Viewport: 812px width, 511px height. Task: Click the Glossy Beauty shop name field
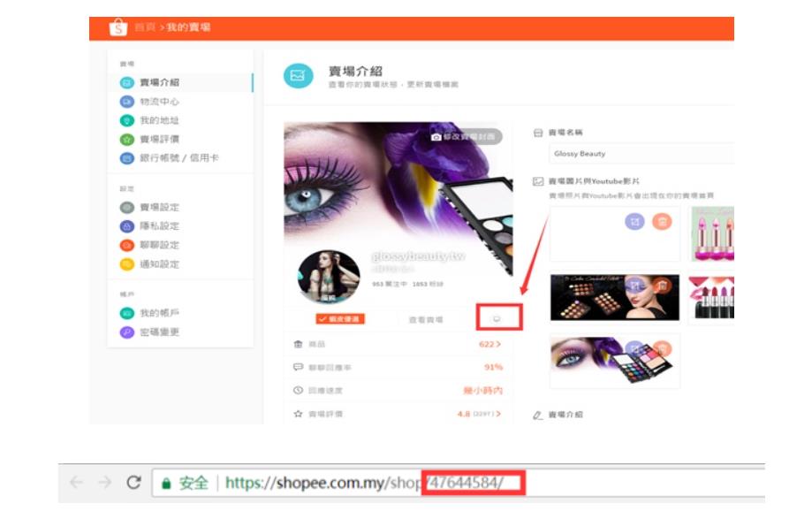click(x=641, y=154)
